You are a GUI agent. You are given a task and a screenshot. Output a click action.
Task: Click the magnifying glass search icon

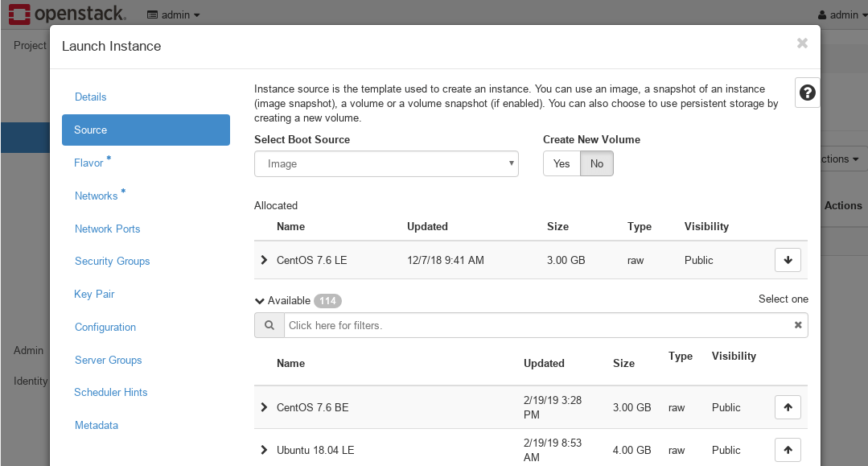(269, 325)
